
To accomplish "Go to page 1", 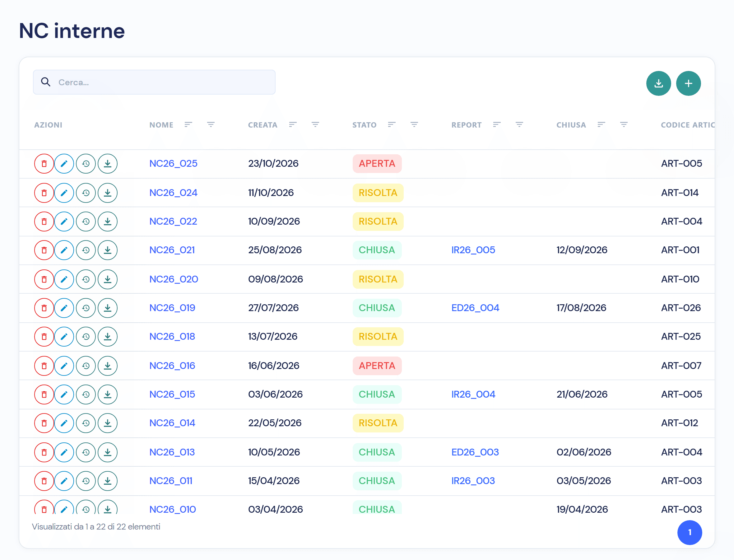I will click(x=690, y=533).
